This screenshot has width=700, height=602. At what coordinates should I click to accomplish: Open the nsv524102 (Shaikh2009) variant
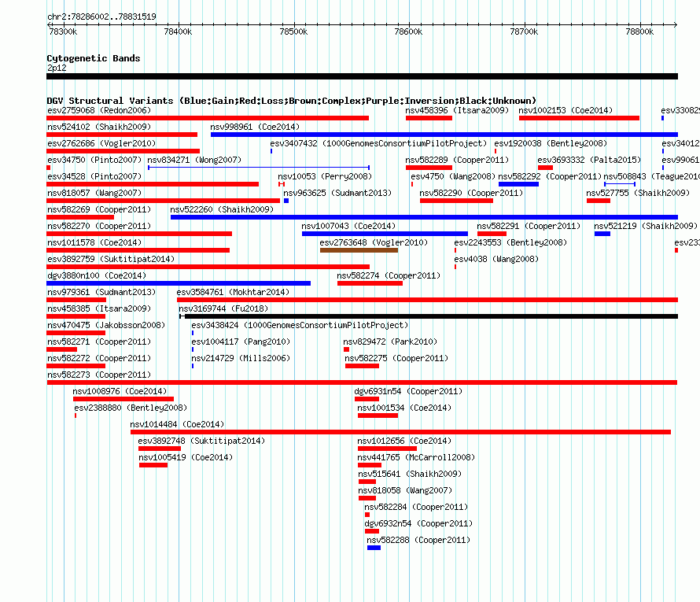[x=99, y=127]
